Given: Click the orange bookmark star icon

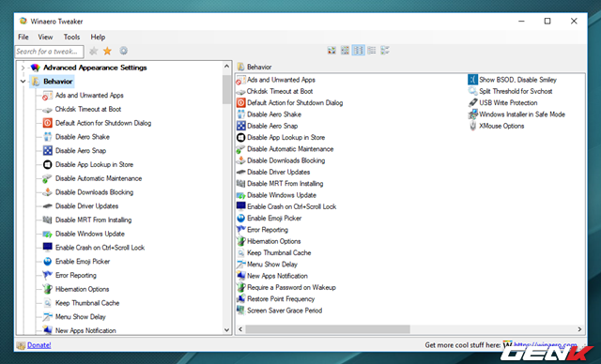Looking at the screenshot, I should tap(107, 51).
